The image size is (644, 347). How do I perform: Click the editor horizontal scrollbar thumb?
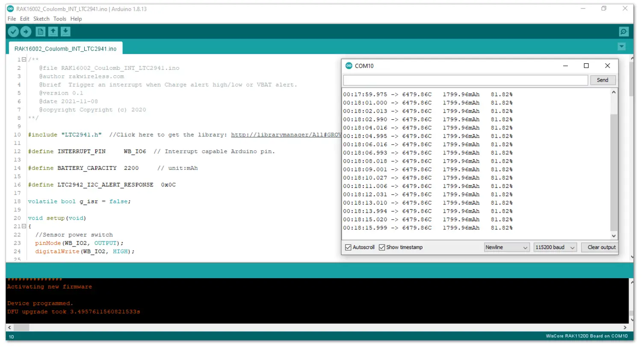(x=21, y=327)
